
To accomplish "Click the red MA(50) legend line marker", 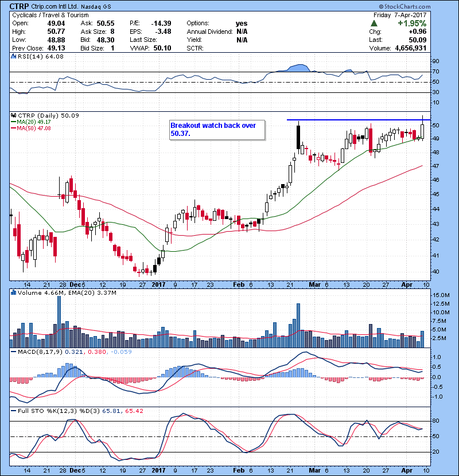I will (x=14, y=128).
